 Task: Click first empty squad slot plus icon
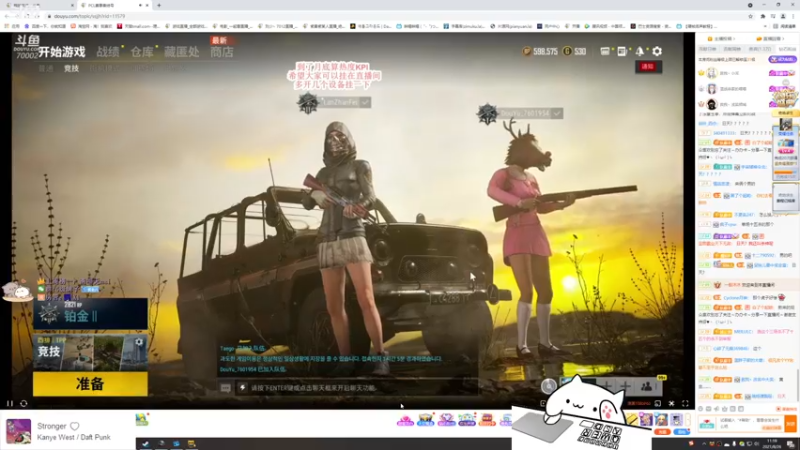pyautogui.click(x=607, y=386)
